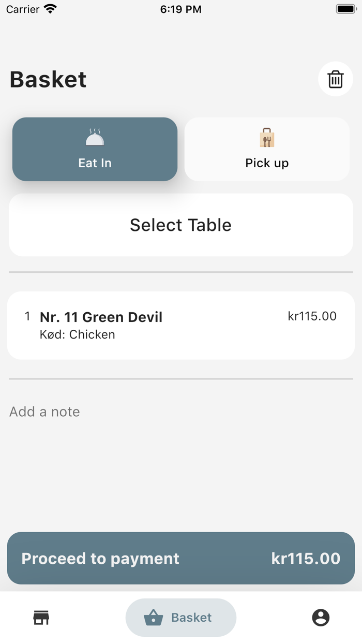
Task: Click the battery indicator icon
Action: (345, 9)
